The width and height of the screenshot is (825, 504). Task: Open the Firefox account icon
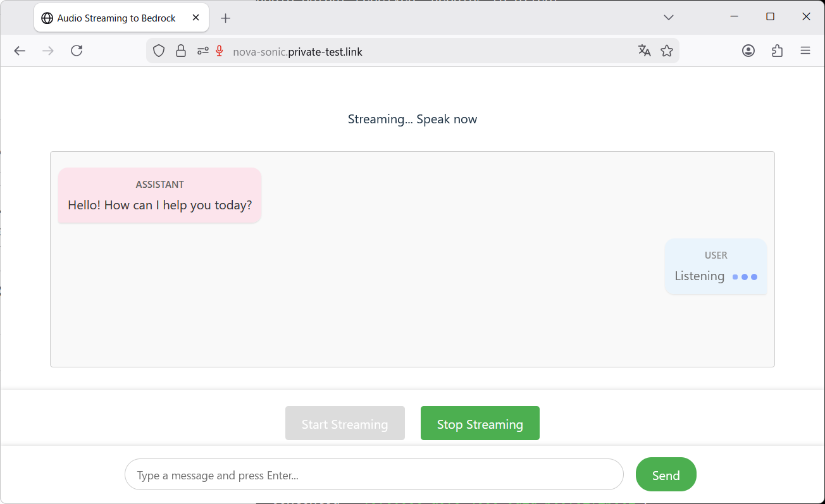(x=748, y=51)
